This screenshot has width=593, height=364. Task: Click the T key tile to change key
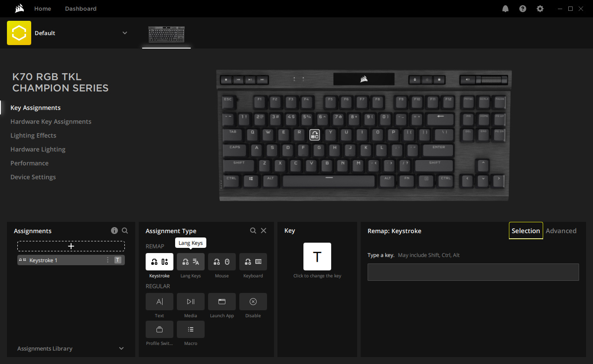pos(317,257)
